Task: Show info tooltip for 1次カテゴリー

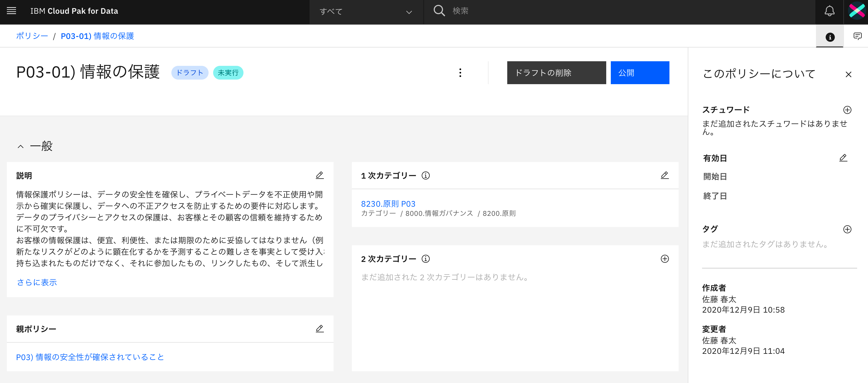Action: coord(426,176)
